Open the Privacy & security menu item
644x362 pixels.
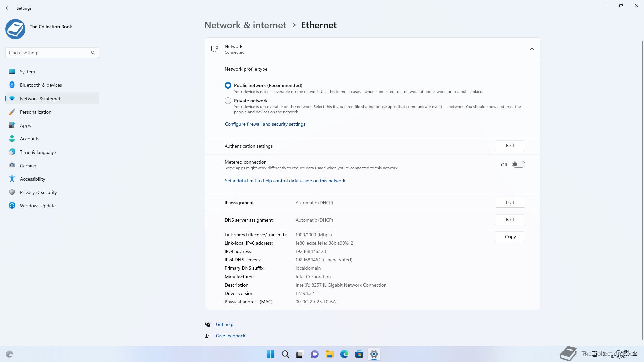click(x=38, y=192)
